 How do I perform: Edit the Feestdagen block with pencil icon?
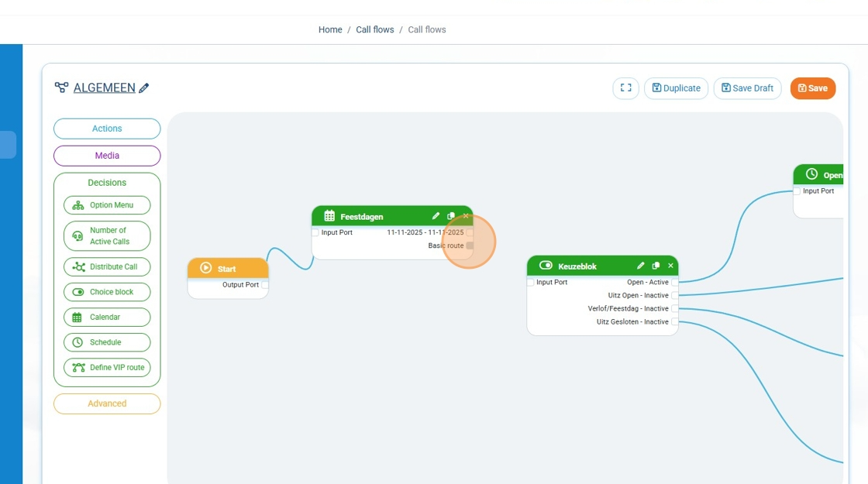point(436,216)
